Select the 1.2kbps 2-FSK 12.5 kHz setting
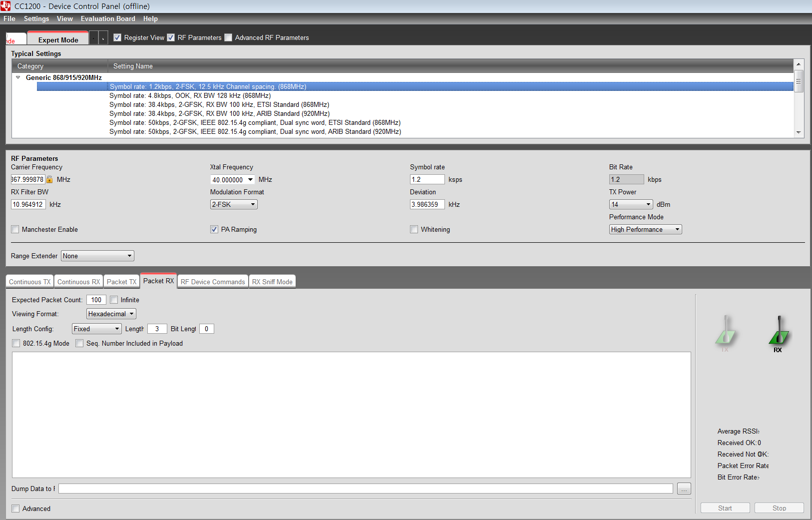 click(x=415, y=86)
